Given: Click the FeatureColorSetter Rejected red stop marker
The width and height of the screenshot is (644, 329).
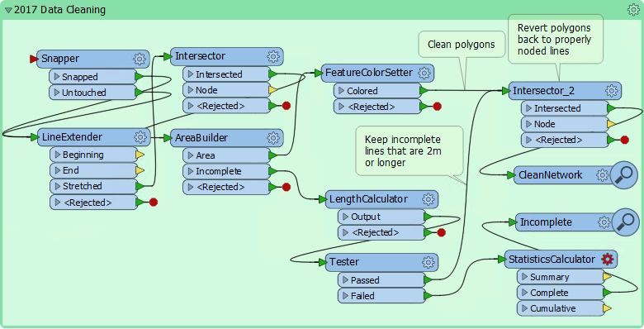Looking at the screenshot, I should (x=438, y=107).
